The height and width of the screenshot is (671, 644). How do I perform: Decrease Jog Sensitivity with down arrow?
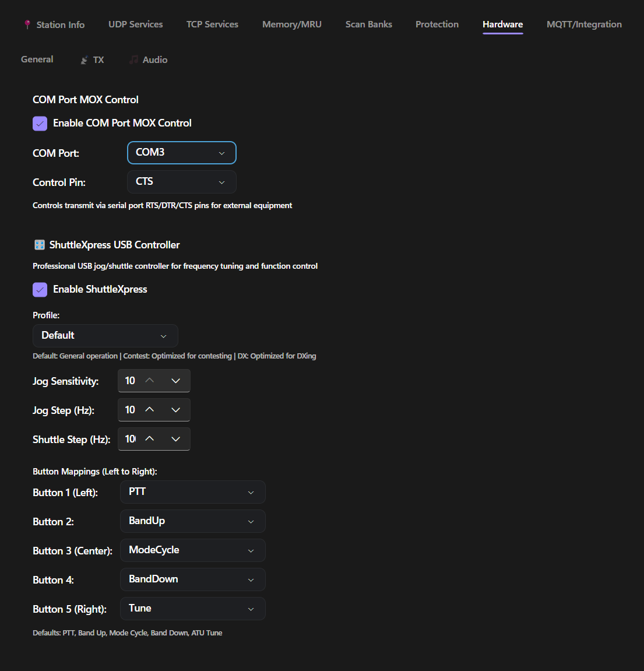coord(175,381)
